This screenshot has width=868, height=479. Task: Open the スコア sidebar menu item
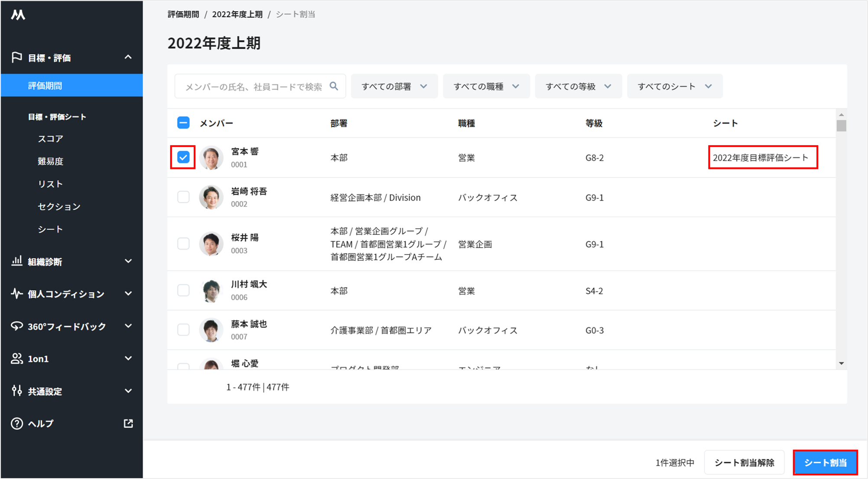point(50,139)
